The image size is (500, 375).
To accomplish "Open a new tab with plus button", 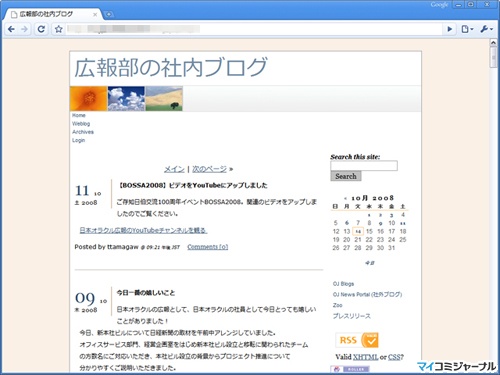I will point(108,14).
